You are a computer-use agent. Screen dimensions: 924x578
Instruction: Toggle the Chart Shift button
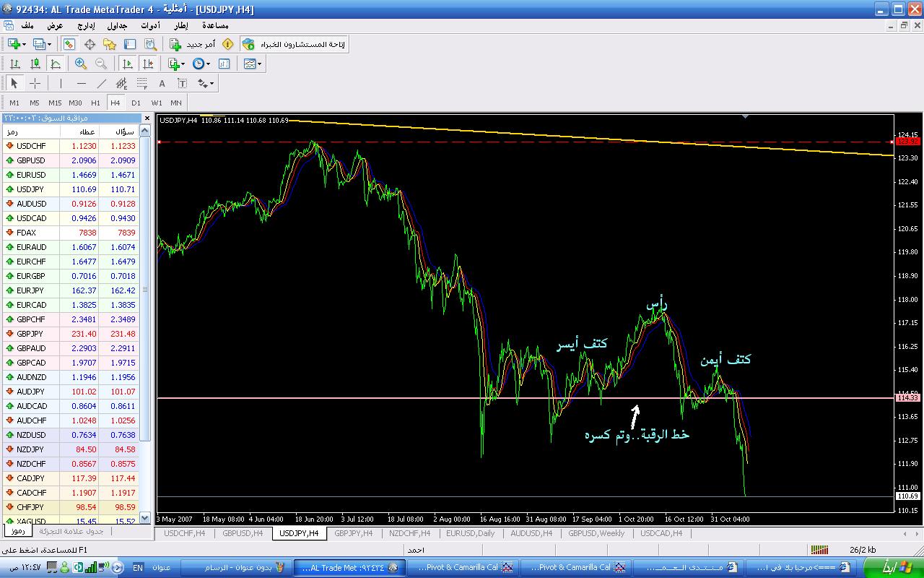pyautogui.click(x=148, y=64)
